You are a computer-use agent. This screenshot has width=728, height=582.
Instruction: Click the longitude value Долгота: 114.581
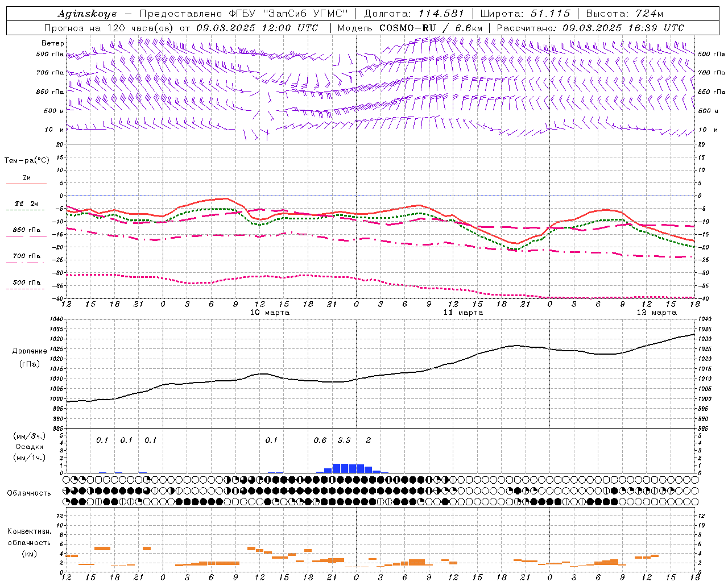(x=414, y=14)
